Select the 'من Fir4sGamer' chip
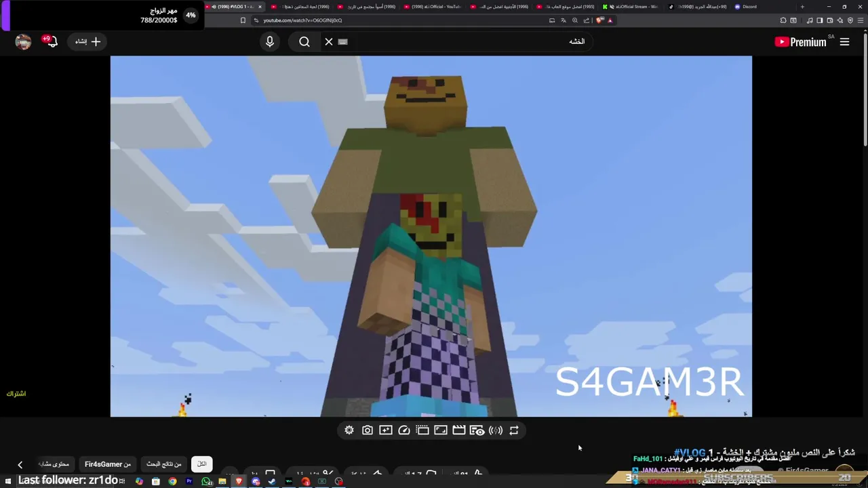 point(108,464)
